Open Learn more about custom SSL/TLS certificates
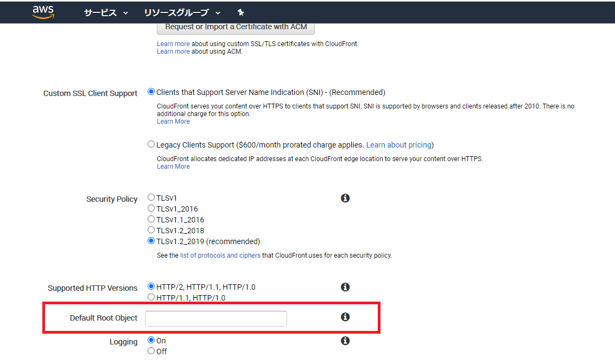Image resolution: width=615 pixels, height=364 pixels. [x=173, y=44]
